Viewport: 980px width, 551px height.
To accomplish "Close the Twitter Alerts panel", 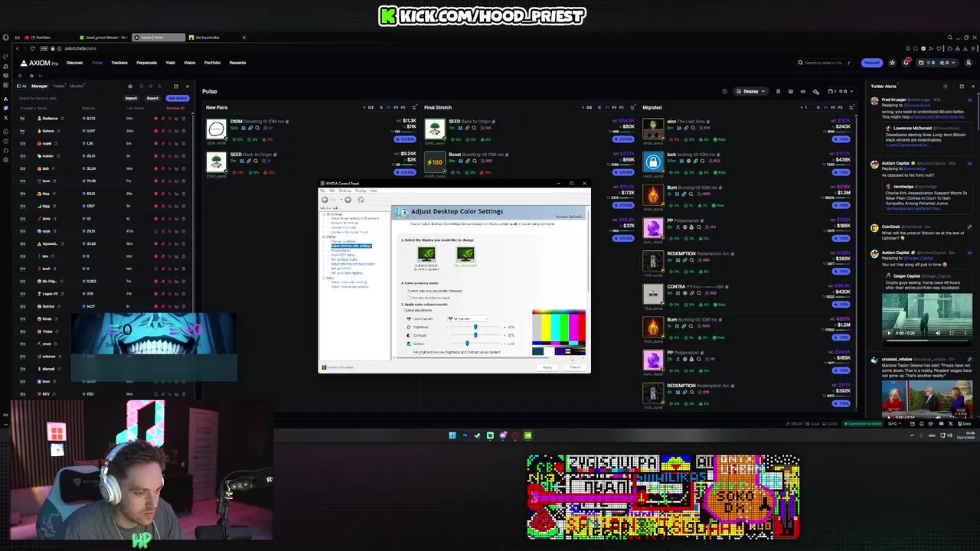I will [973, 86].
